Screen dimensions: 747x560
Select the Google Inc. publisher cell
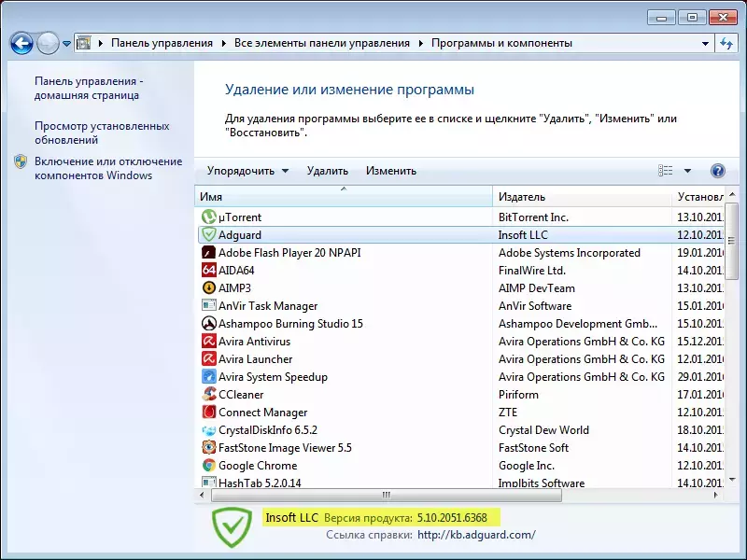527,465
